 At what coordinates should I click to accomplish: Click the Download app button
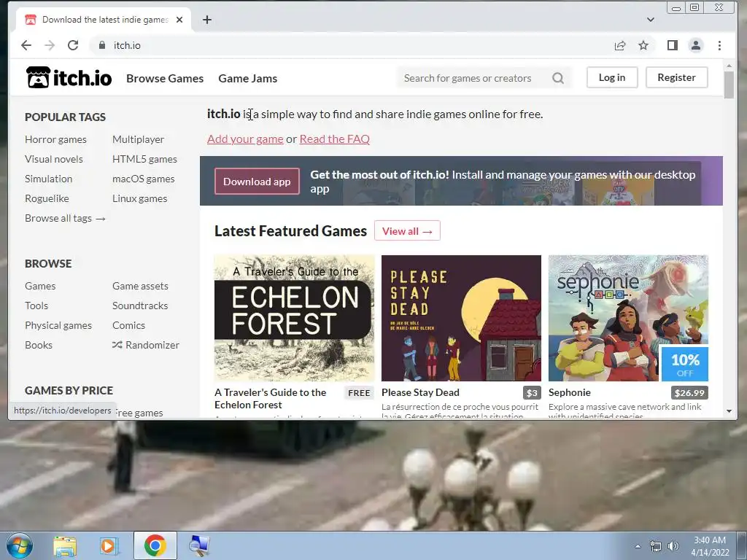[x=257, y=182]
